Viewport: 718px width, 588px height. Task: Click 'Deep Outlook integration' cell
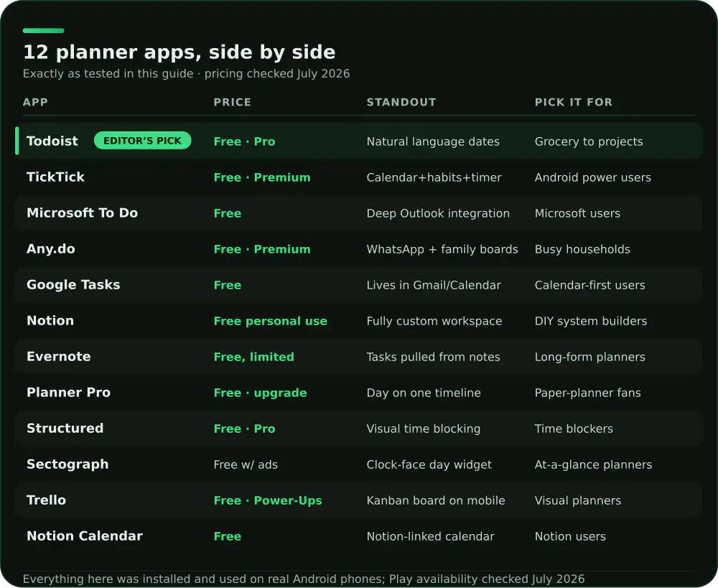pos(438,213)
